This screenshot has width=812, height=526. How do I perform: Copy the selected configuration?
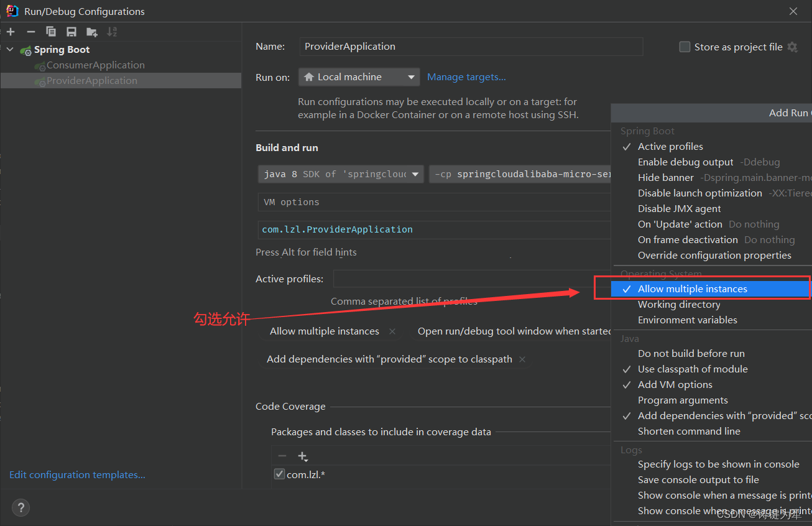51,32
